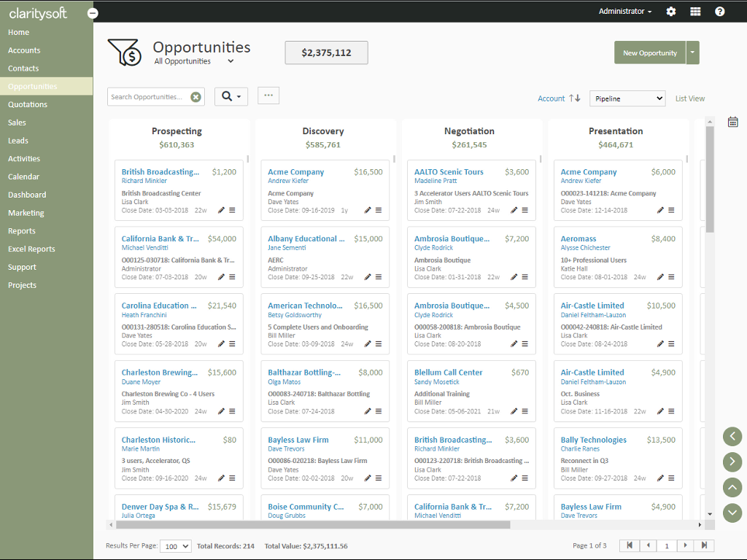
Task: Open settings gear icon
Action: pyautogui.click(x=671, y=12)
